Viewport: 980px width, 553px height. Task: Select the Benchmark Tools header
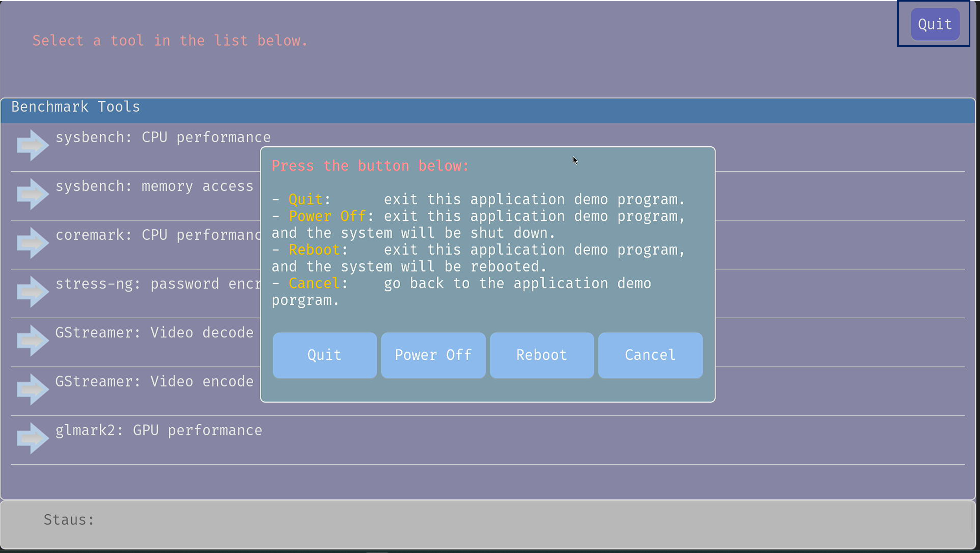tap(75, 107)
